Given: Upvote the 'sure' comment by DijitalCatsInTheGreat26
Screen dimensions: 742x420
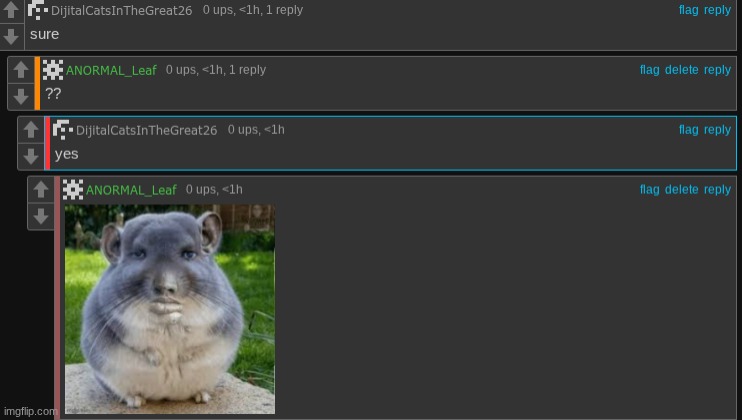Looking at the screenshot, I should (11, 11).
